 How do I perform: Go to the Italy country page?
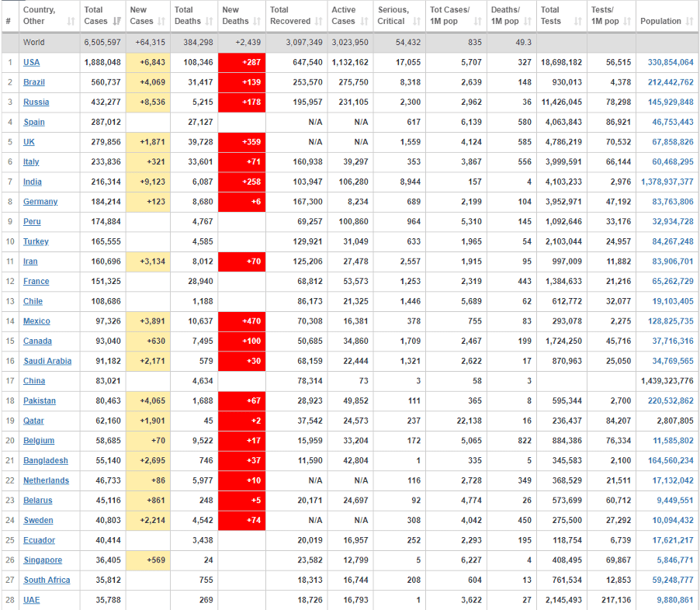click(x=31, y=161)
